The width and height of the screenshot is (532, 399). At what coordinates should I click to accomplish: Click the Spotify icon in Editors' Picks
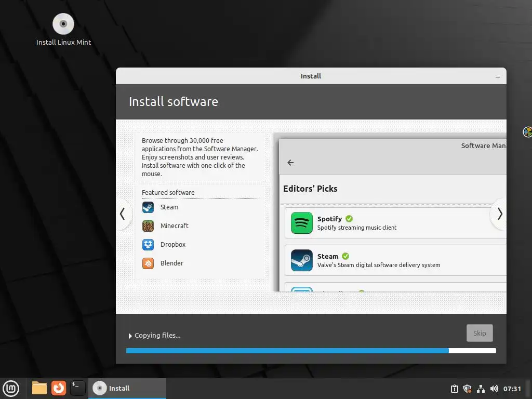coord(302,223)
